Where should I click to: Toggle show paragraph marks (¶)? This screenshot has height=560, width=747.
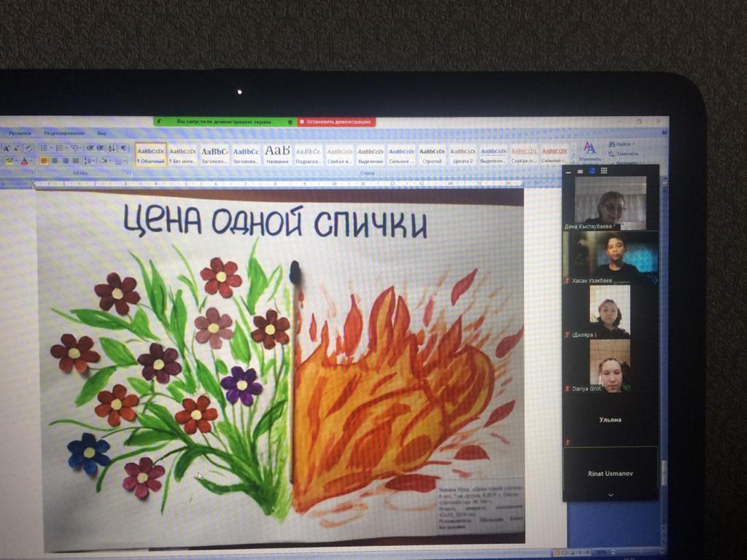[123, 148]
